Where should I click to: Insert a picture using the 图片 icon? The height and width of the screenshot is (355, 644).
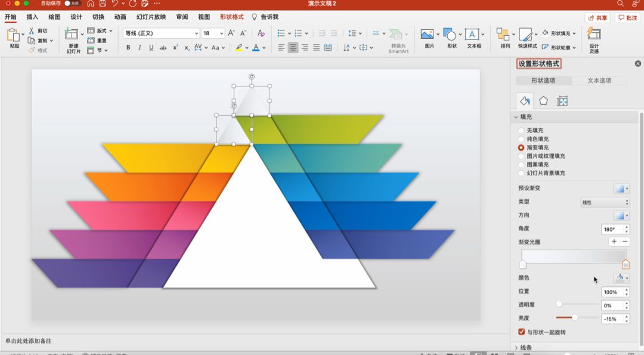click(429, 38)
